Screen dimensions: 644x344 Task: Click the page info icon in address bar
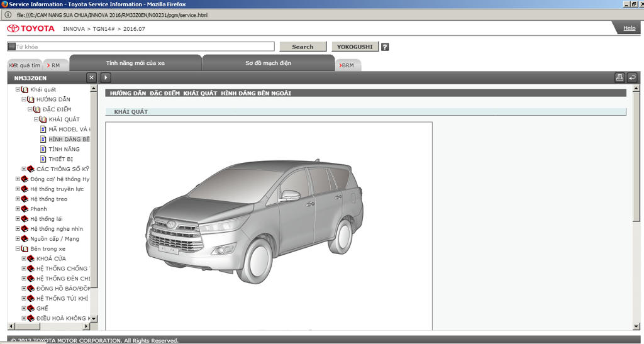[8, 14]
